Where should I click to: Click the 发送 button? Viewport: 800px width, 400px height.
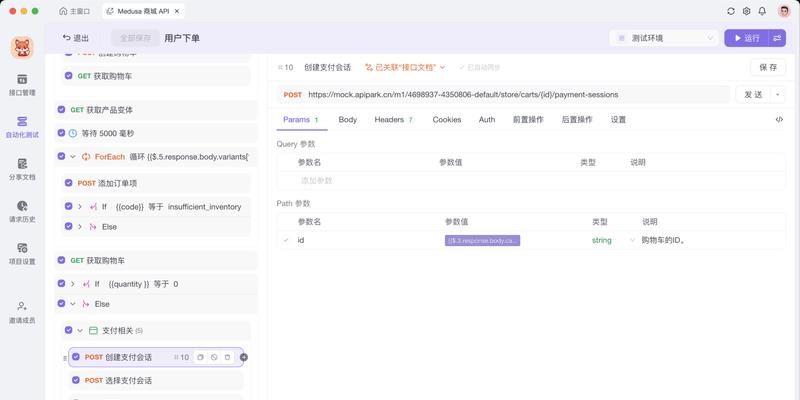point(753,94)
